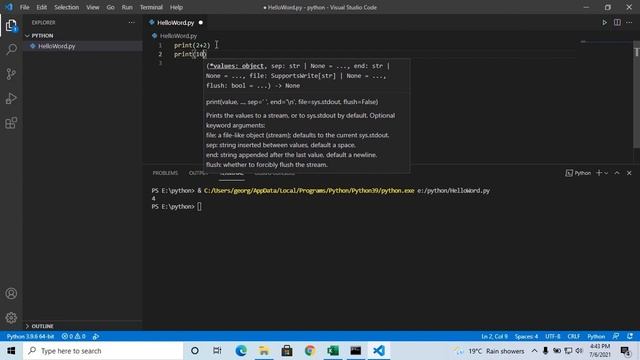Open the Edit menu
The height and width of the screenshot is (360, 640).
pos(42,7)
